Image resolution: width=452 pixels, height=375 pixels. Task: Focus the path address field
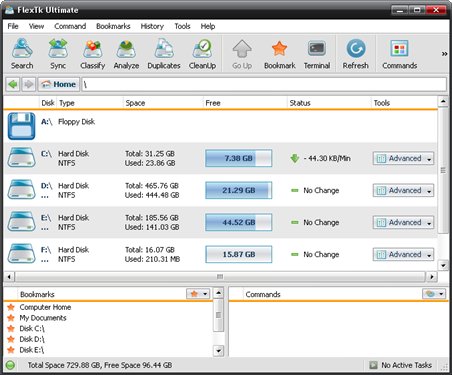click(x=264, y=84)
